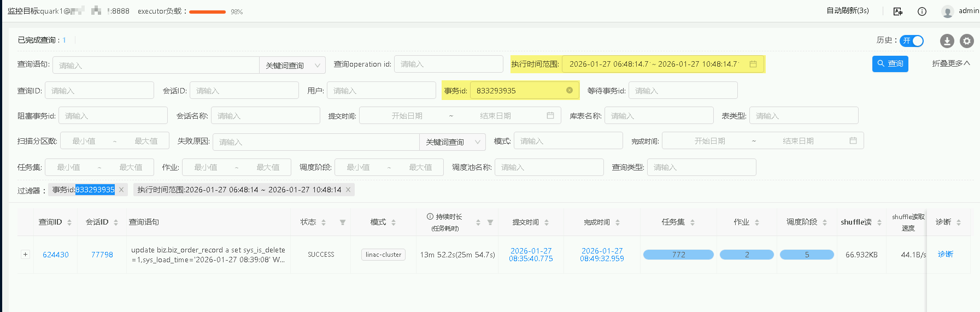Collapse filters with 折叠更多
The width and height of the screenshot is (980, 312).
(x=951, y=63)
